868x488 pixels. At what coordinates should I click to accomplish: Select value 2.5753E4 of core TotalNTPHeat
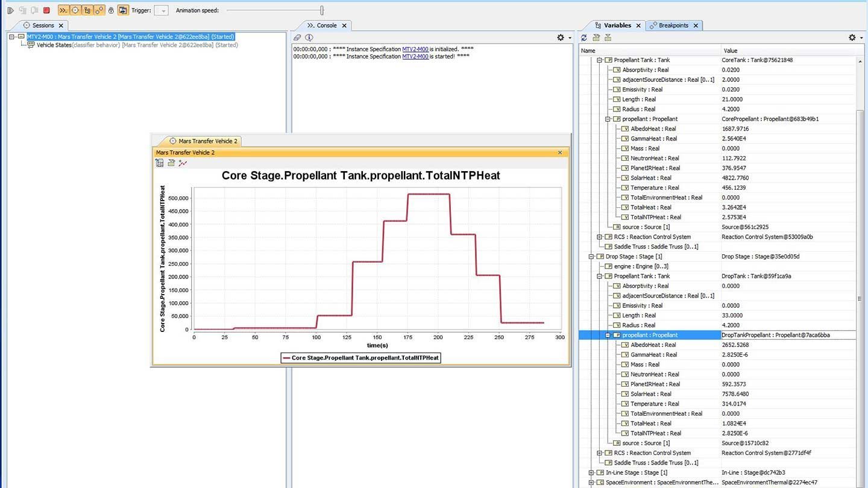click(x=735, y=217)
